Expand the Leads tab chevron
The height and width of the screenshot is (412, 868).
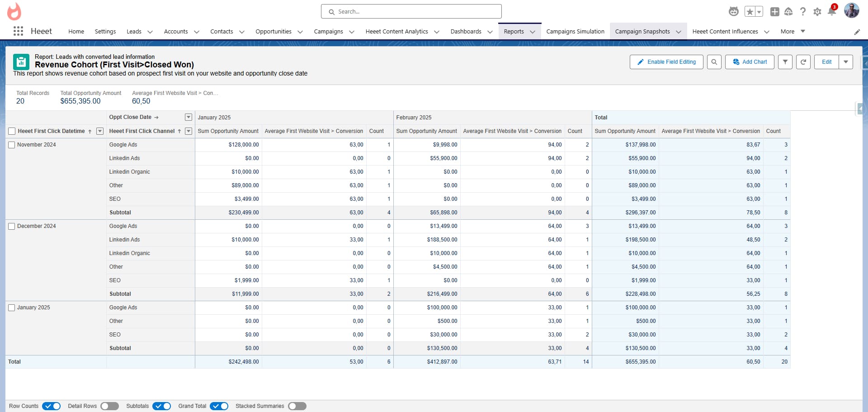coord(150,32)
